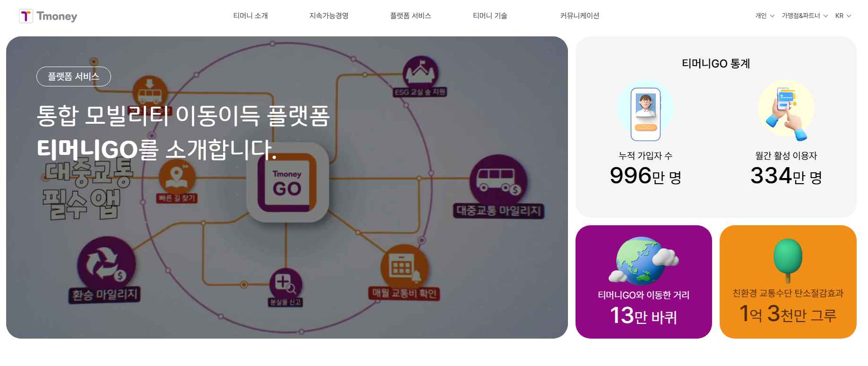Screen dimensions: 868x366
Task: Click the 티머니GO 통계 heading
Action: click(x=716, y=63)
